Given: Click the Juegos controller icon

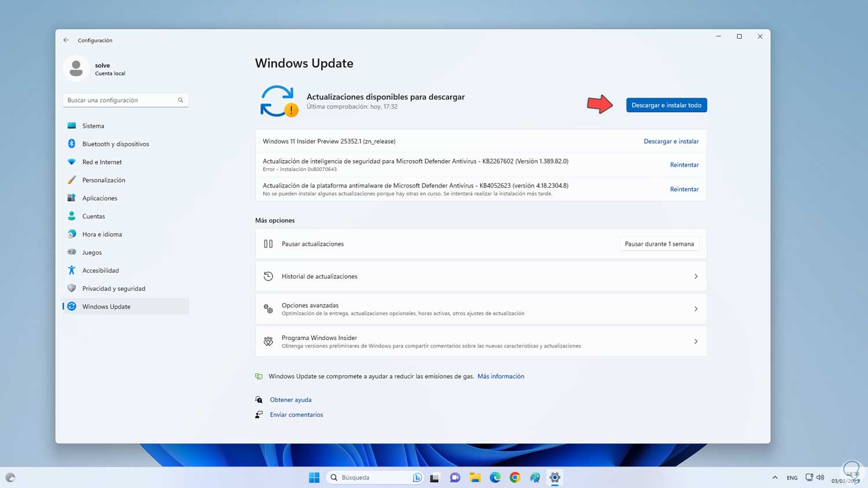Looking at the screenshot, I should pos(72,252).
